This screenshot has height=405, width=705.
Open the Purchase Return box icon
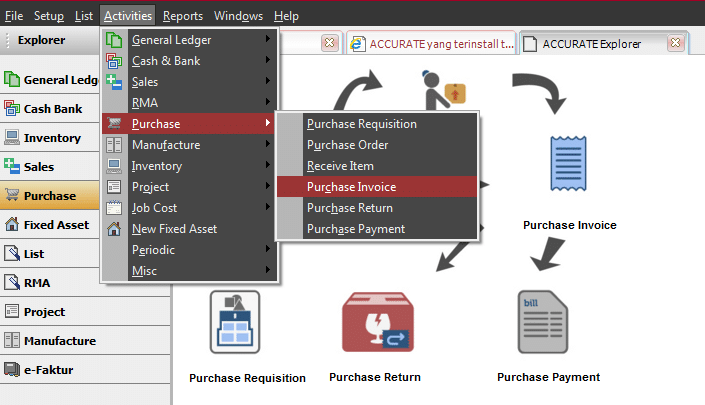click(377, 324)
